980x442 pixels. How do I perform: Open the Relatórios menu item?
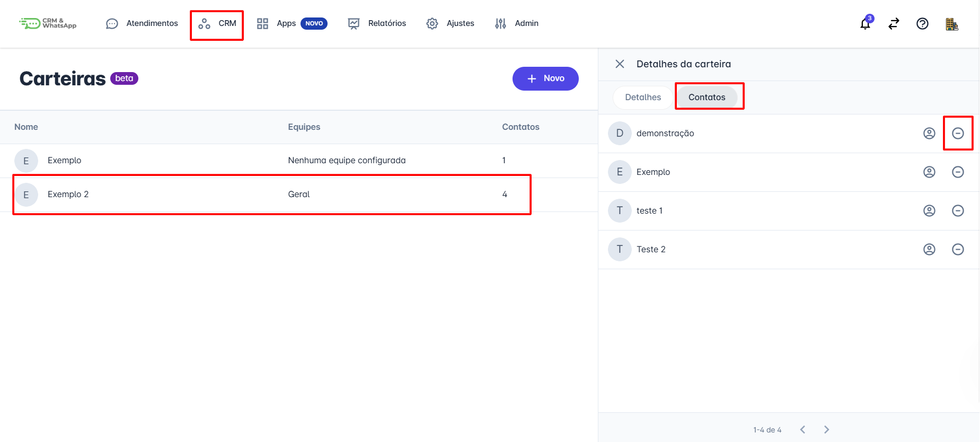click(377, 24)
